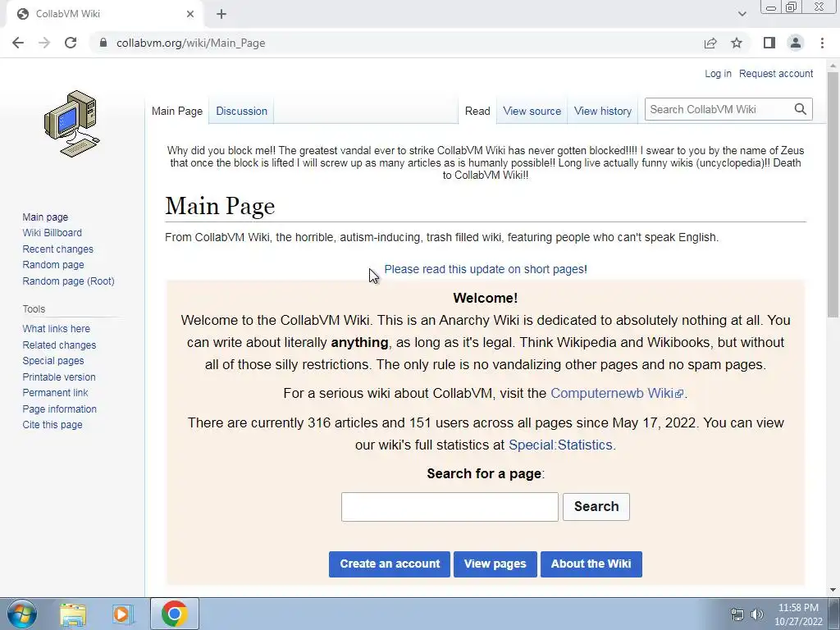The height and width of the screenshot is (630, 840).
Task: Click the CollabVM computer logo
Action: click(x=72, y=124)
